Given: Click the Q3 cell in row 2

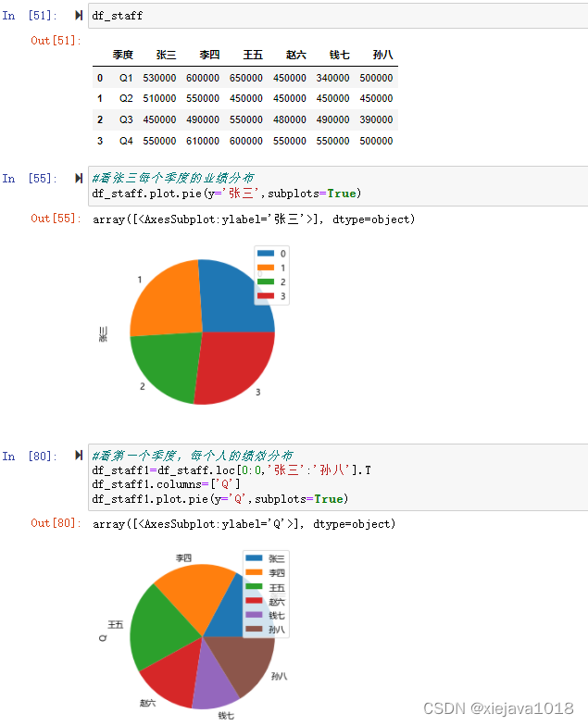Looking at the screenshot, I should pyautogui.click(x=126, y=119).
